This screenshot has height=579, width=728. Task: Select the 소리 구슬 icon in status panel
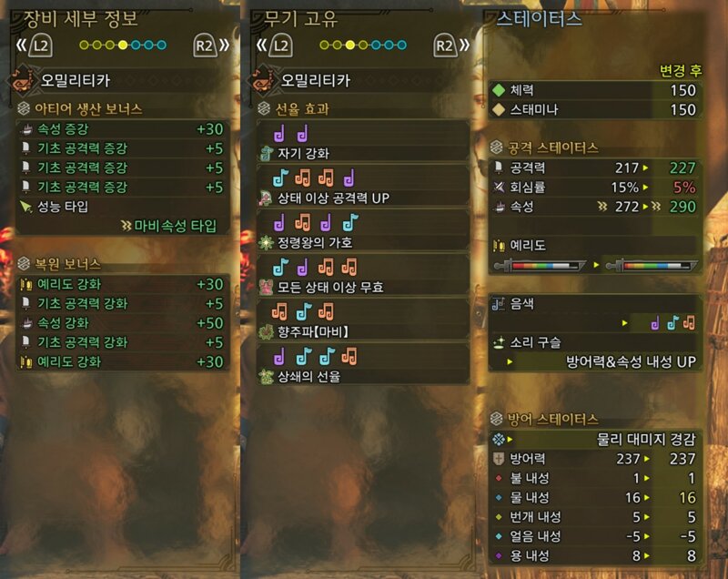pos(499,342)
